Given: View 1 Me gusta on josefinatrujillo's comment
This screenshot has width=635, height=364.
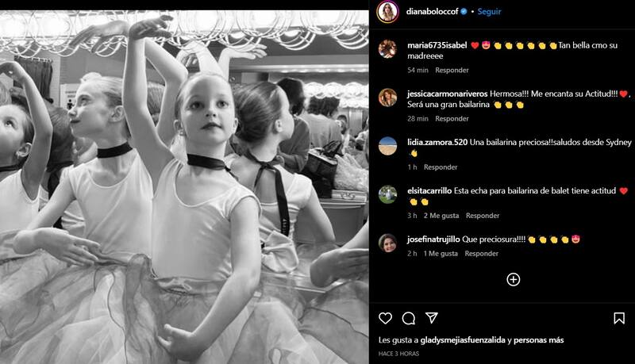Looking at the screenshot, I should [x=441, y=254].
